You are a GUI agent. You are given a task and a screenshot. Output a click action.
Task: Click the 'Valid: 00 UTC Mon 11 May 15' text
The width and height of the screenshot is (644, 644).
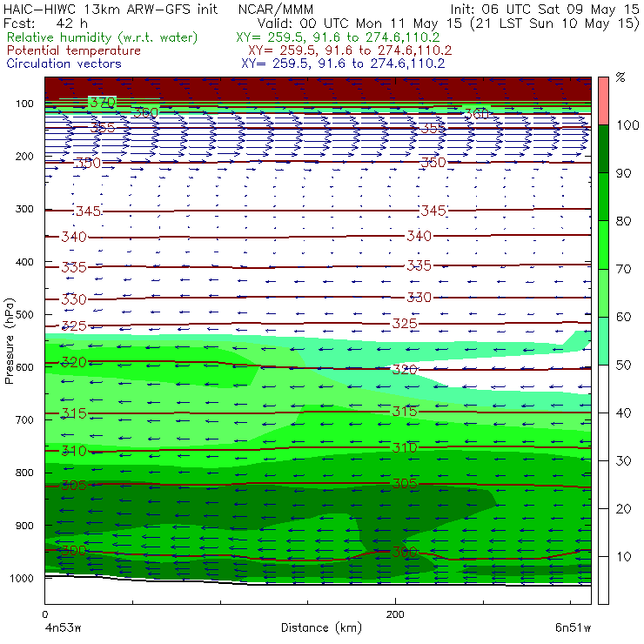[359, 23]
